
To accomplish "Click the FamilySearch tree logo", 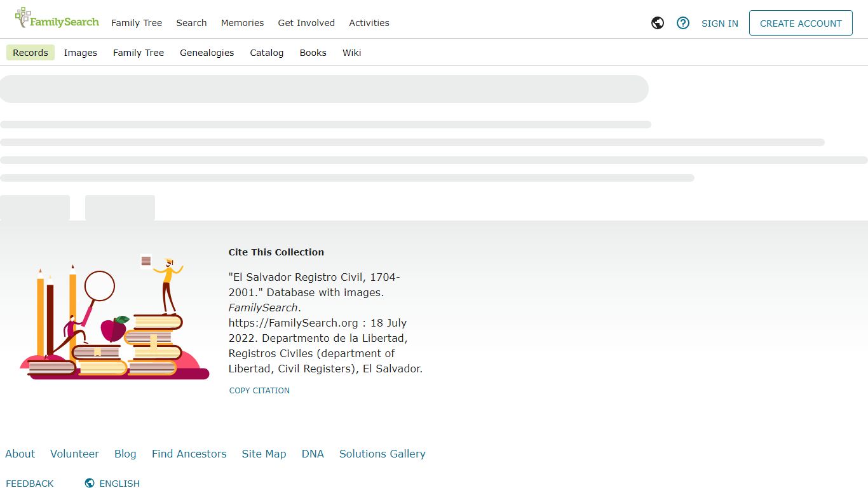I will click(x=57, y=18).
